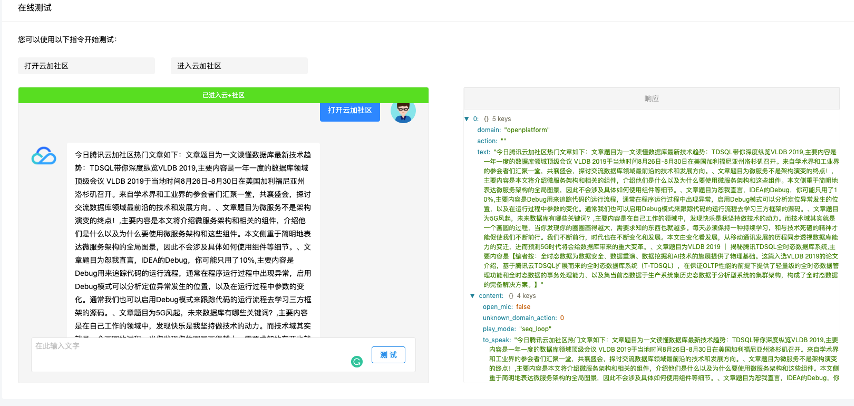The height and width of the screenshot is (406, 854).
Task: Click the green 已进入云+社区 status bar
Action: point(223,95)
